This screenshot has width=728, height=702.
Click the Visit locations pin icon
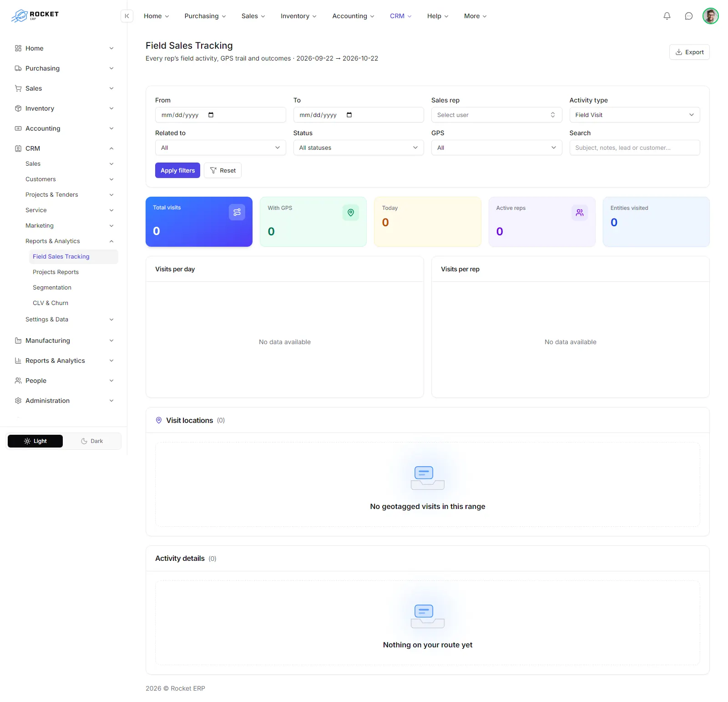coord(159,420)
